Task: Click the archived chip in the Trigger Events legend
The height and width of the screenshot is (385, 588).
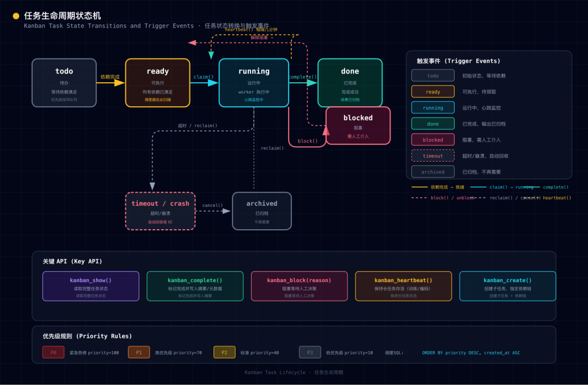Action: click(x=433, y=172)
